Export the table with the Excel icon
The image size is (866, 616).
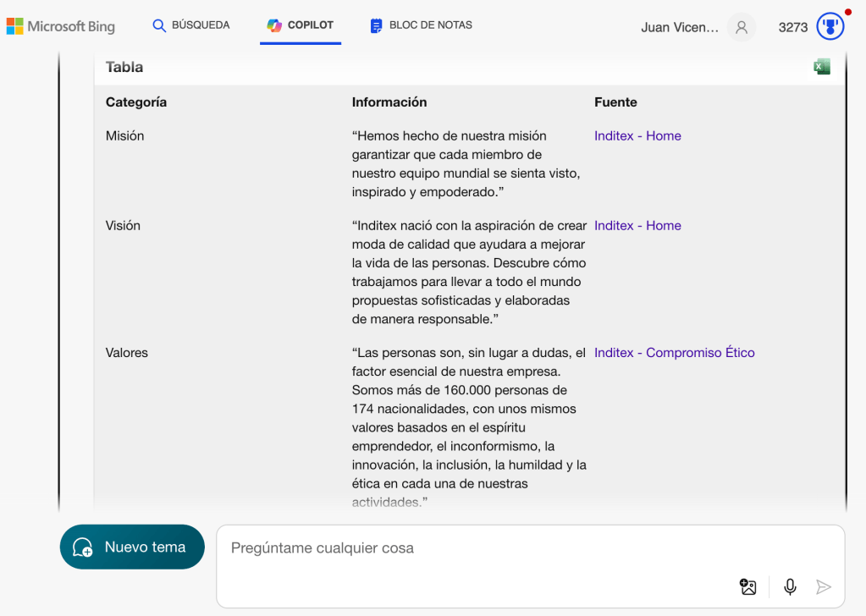tap(821, 67)
